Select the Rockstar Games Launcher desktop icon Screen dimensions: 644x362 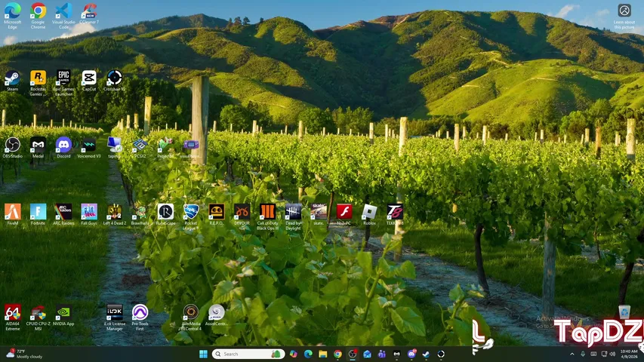tap(38, 82)
